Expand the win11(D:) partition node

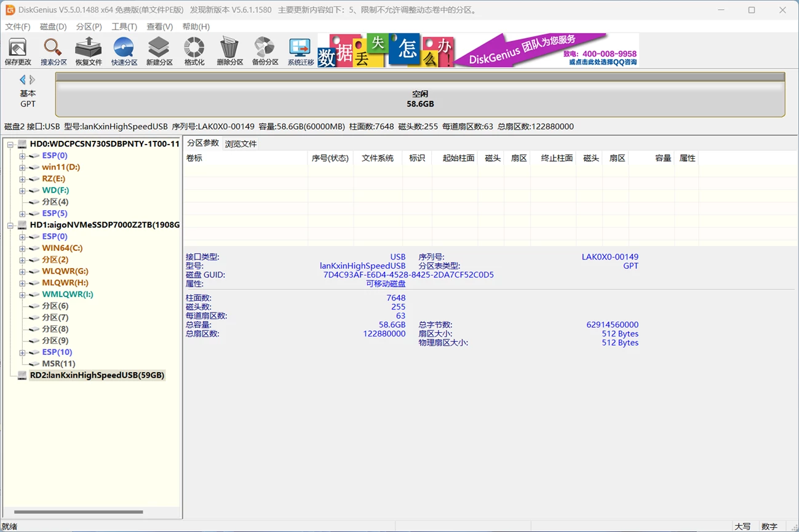[22, 167]
